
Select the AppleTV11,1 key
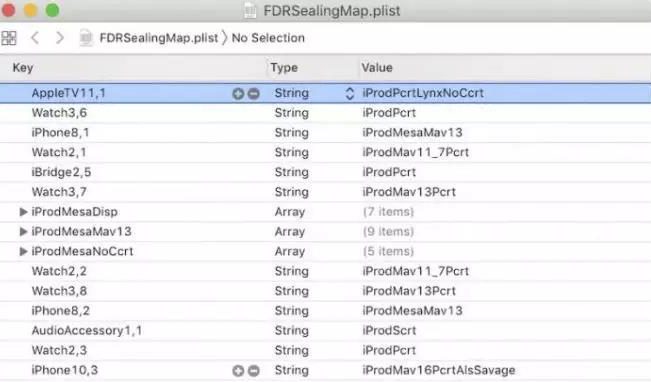pyautogui.click(x=69, y=93)
